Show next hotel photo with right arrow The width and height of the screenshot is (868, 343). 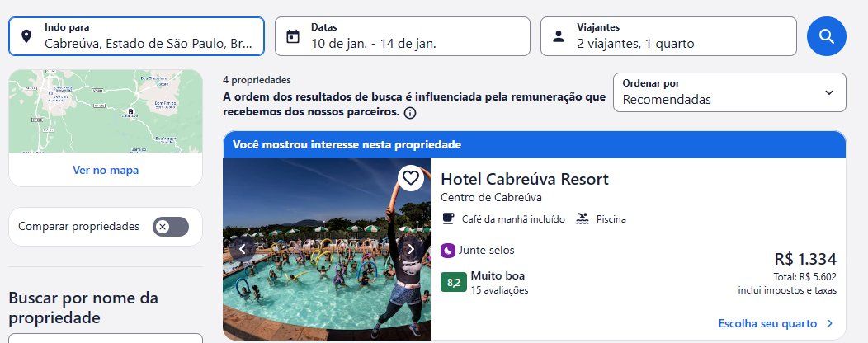(411, 250)
